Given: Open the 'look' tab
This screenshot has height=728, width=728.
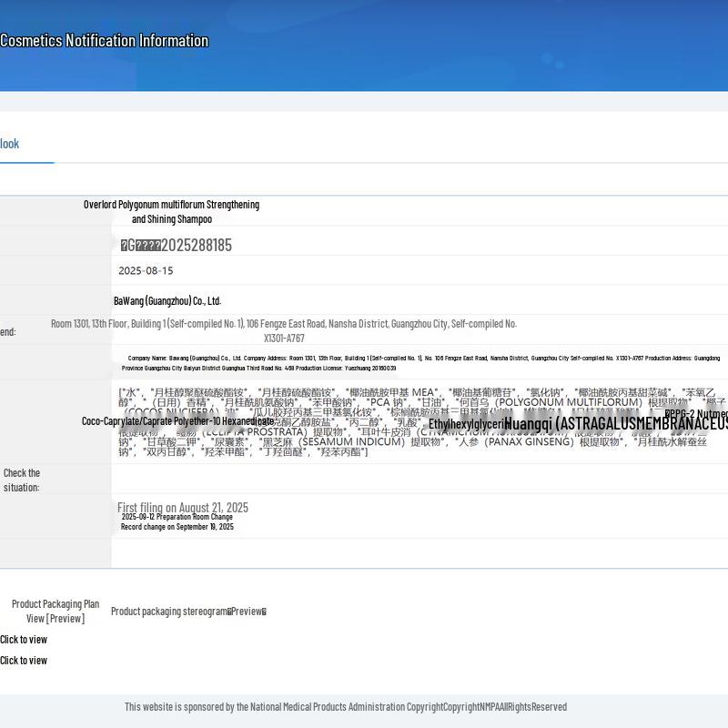Looking at the screenshot, I should coord(10,144).
